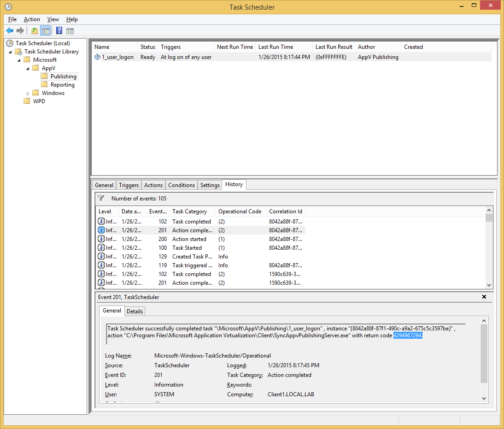
Task: Open the Help menu
Action: pyautogui.click(x=72, y=19)
